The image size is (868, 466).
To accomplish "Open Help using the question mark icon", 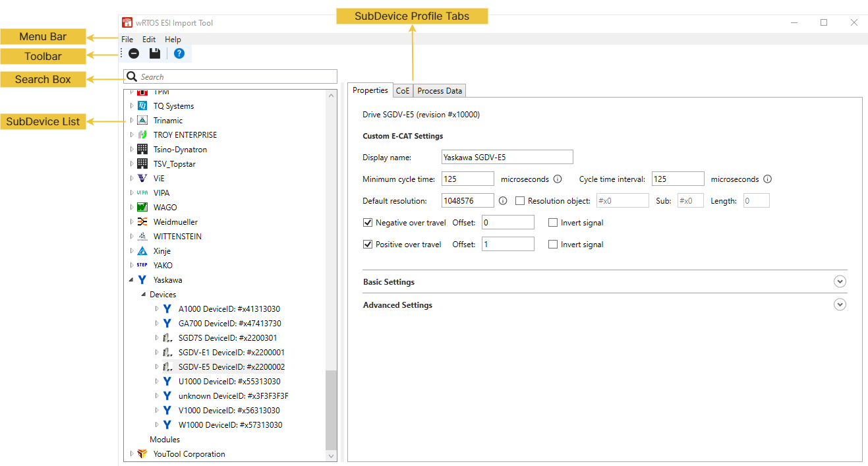I will (x=179, y=53).
